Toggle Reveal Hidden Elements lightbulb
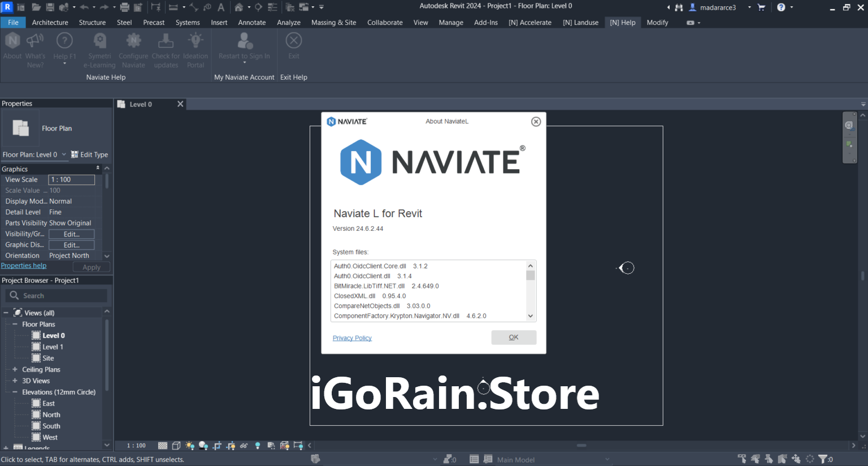 coord(258,446)
